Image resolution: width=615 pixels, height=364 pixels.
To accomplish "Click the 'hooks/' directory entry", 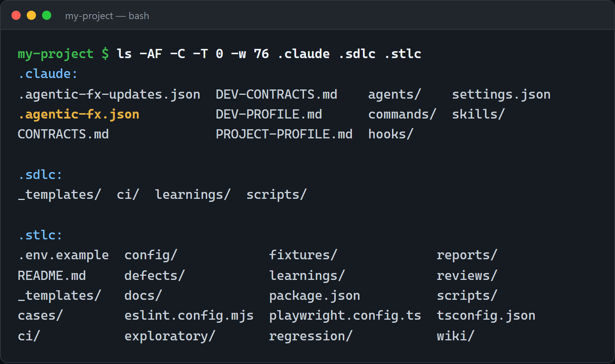I will pyautogui.click(x=391, y=134).
